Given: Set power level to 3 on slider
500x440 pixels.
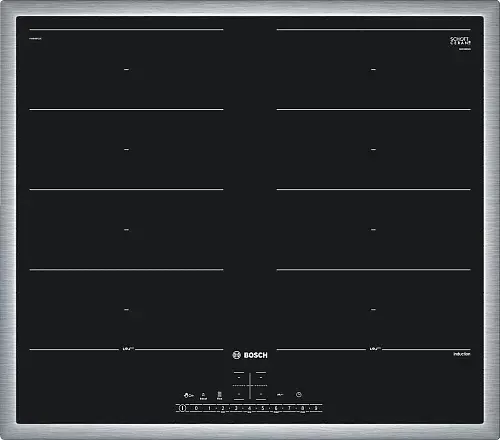Looking at the screenshot, I should coord(236,408).
